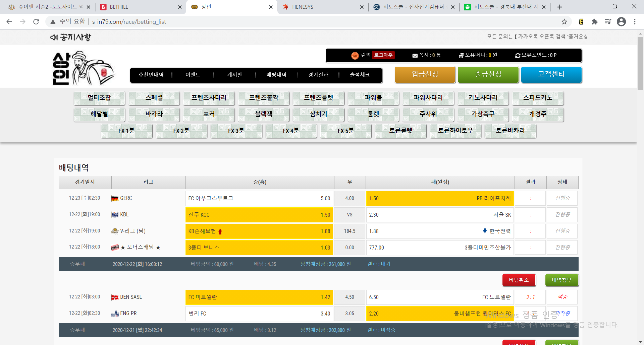Screen dimensions: 644x345
Task: Click the 출금신청 withdrawal button
Action: click(x=488, y=74)
